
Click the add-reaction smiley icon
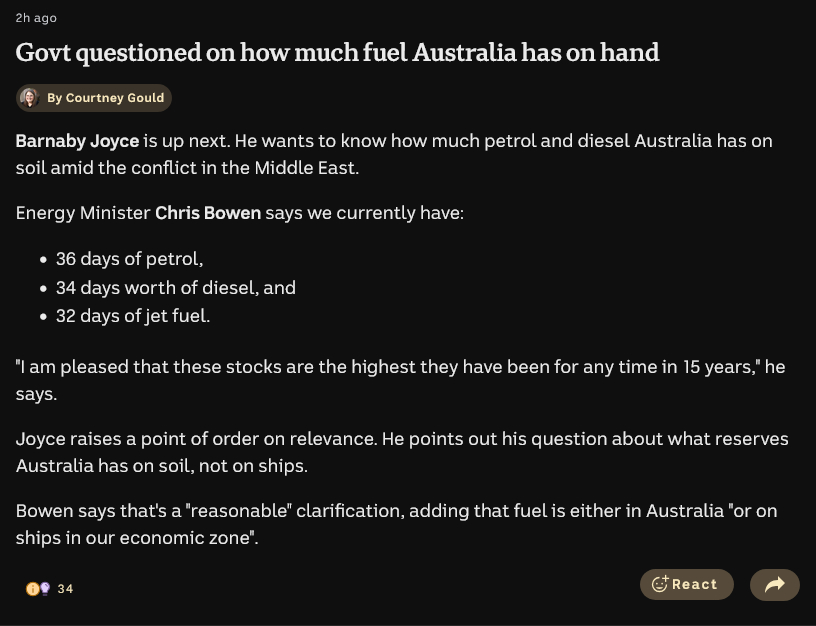[x=660, y=585]
